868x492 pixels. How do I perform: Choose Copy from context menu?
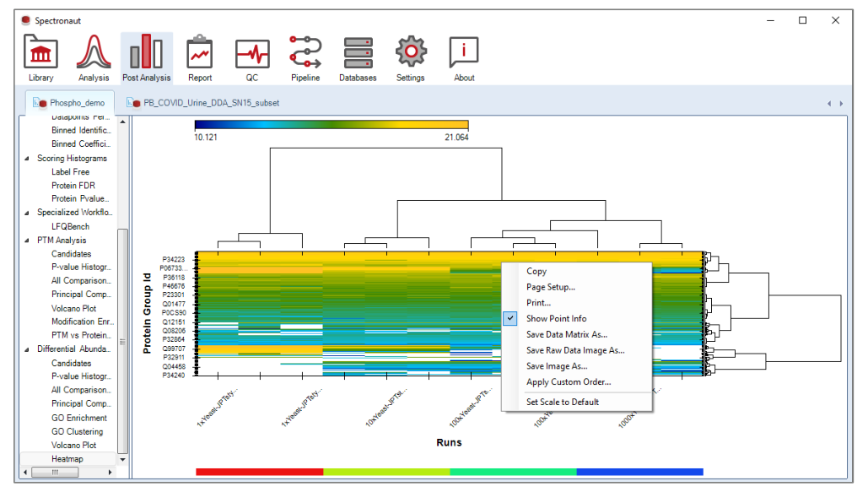point(536,271)
